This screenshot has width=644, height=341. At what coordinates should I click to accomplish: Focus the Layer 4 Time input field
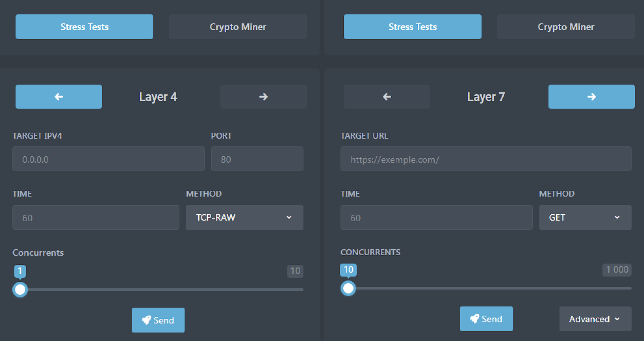pyautogui.click(x=96, y=217)
